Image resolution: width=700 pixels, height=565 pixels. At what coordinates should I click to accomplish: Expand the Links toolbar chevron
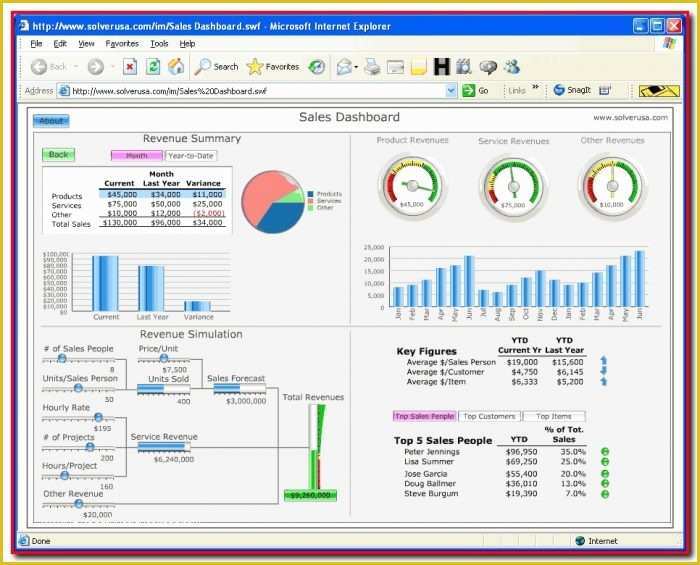pos(536,87)
